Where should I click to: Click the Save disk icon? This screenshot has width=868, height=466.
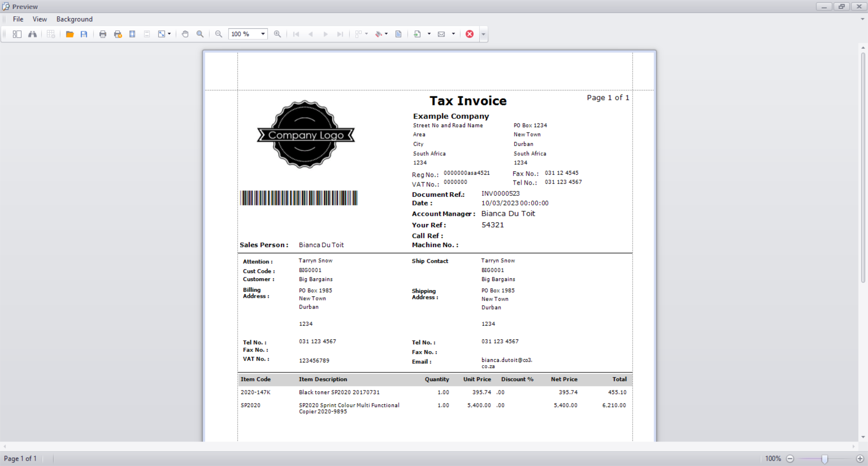click(84, 34)
